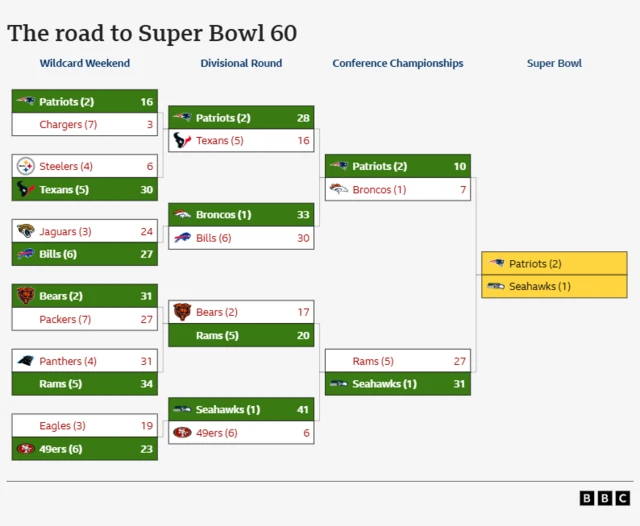Click the Patriots logo in the yellow Super Bowl box
This screenshot has width=640, height=526.
(496, 263)
